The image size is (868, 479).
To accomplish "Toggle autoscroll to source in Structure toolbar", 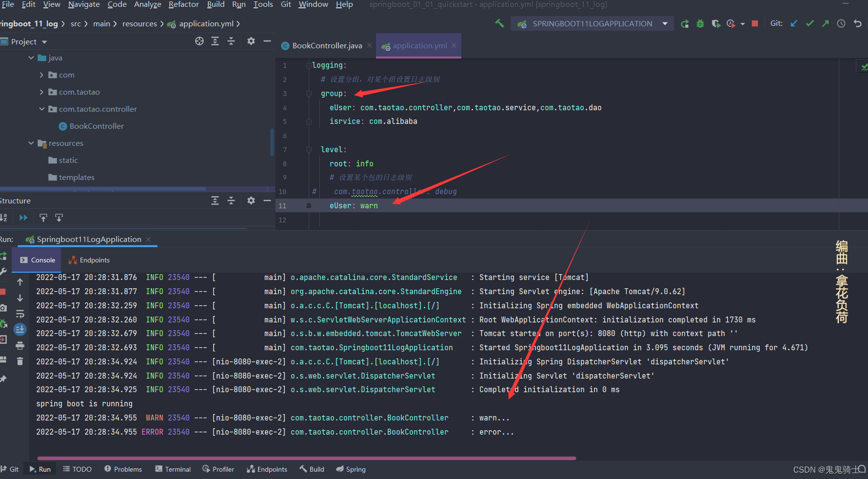I will coord(43,218).
